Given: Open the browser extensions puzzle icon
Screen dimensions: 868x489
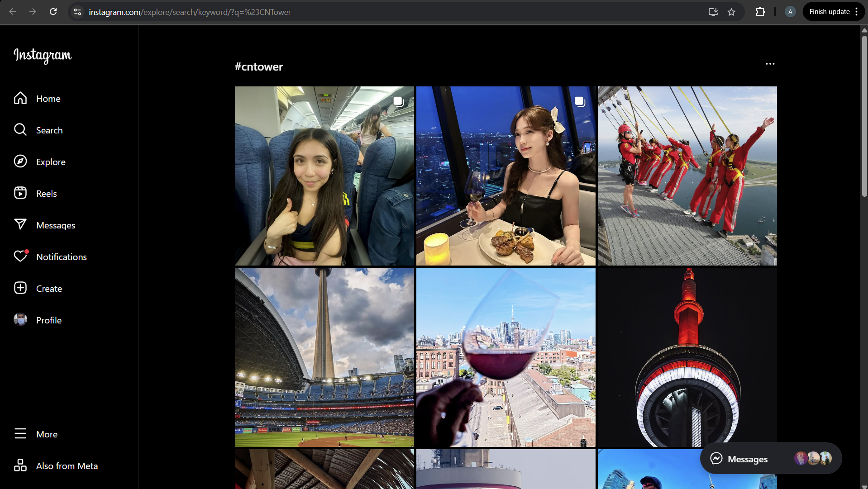Looking at the screenshot, I should (x=760, y=12).
